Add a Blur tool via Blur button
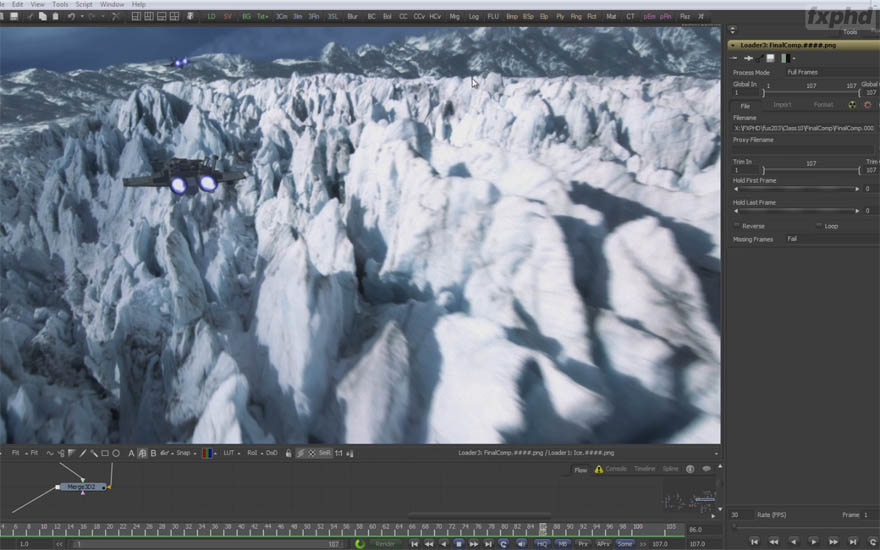The width and height of the screenshot is (880, 550). click(x=352, y=17)
